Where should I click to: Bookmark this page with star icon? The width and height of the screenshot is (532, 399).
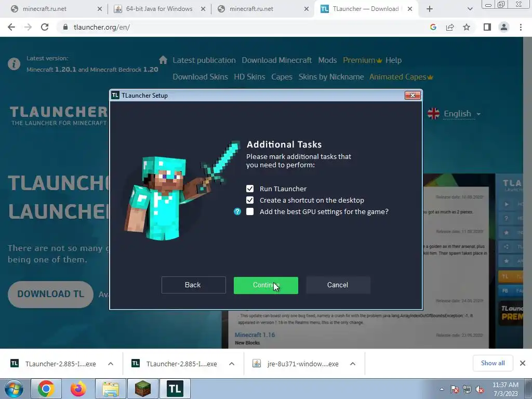tap(467, 27)
